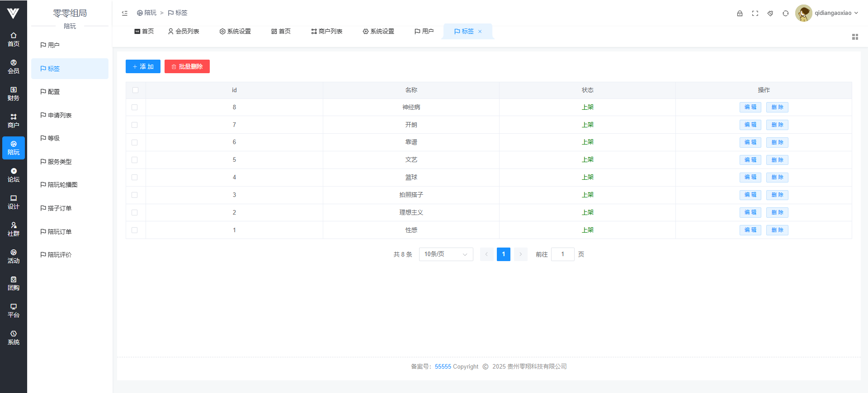Open the 10条/页 page size dropdown
Image resolution: width=868 pixels, height=393 pixels.
tap(446, 254)
